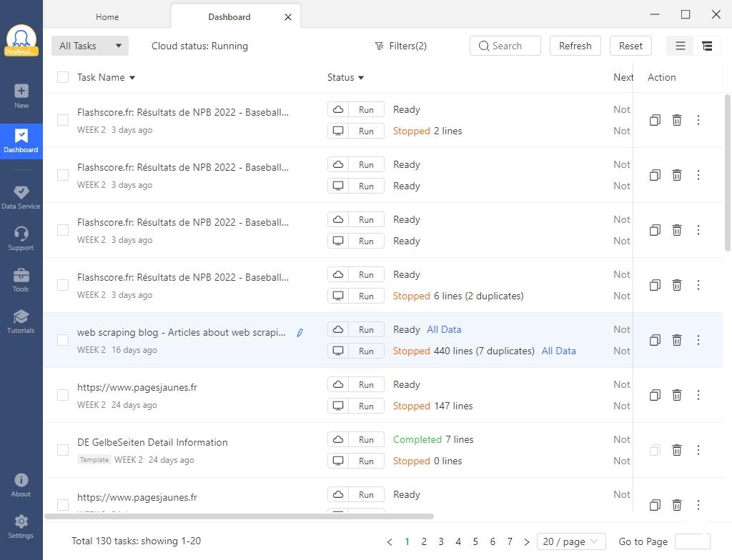Click the vertical scrollbar on task list
This screenshot has width=732, height=560.
[727, 173]
